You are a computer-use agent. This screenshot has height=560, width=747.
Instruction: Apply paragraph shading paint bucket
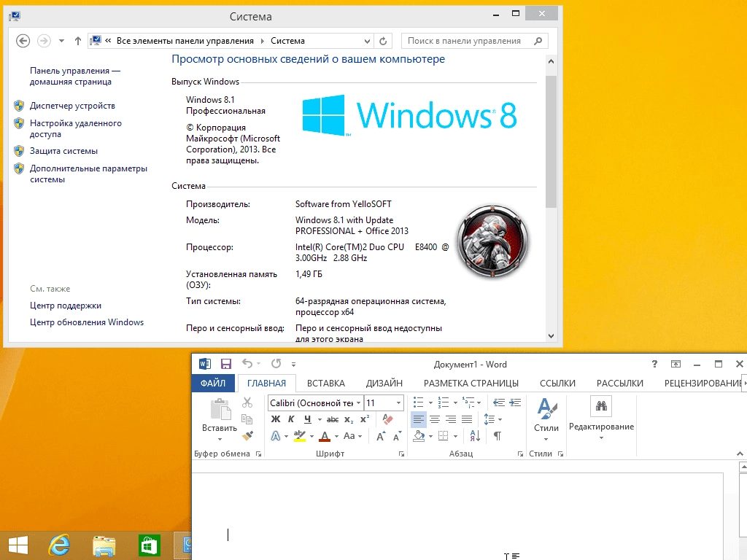419,436
